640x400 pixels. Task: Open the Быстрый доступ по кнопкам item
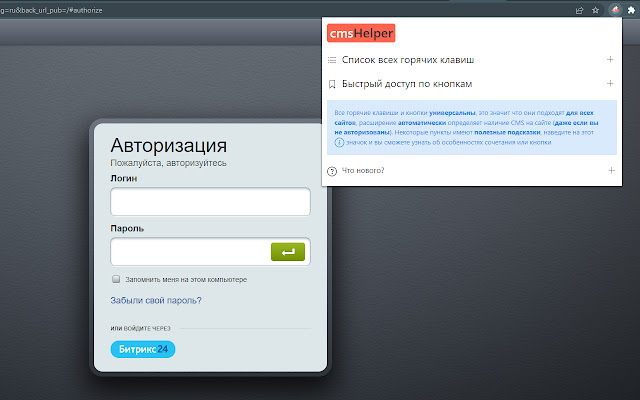click(407, 84)
